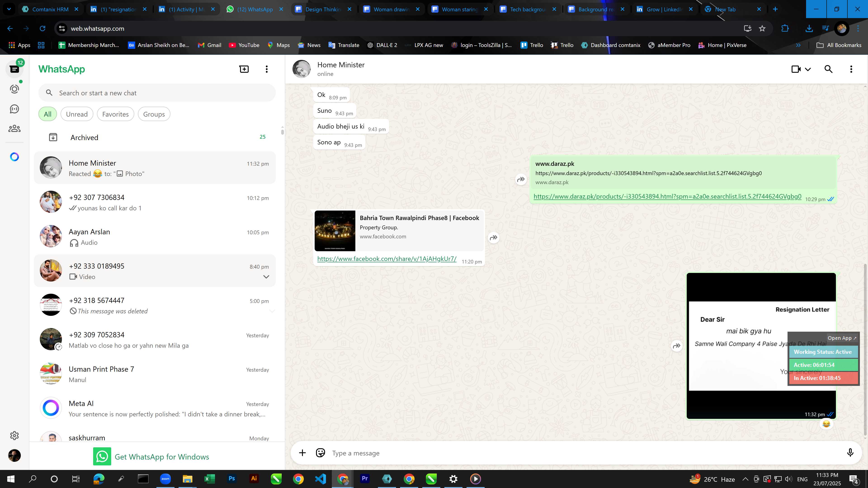868x488 pixels.
Task: Open chevron menu on +92 333 0189495 chat
Action: click(x=266, y=277)
